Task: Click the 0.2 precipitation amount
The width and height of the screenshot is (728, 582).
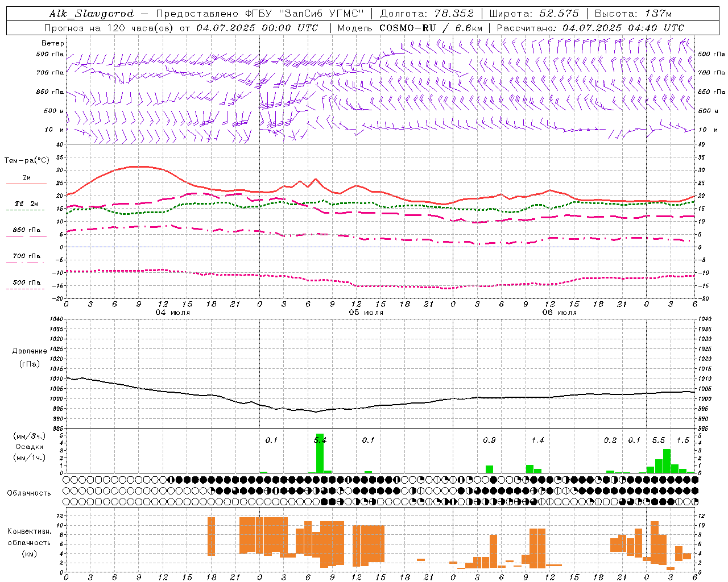Action: 610,440
